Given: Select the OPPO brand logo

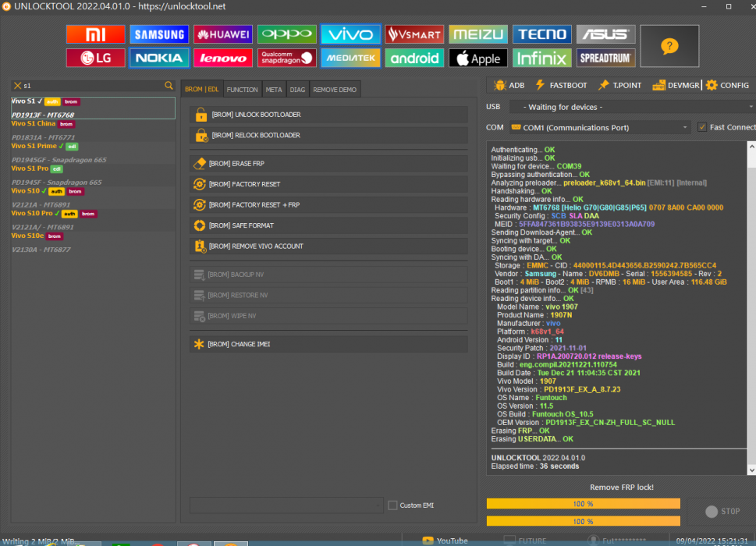Looking at the screenshot, I should coord(287,34).
